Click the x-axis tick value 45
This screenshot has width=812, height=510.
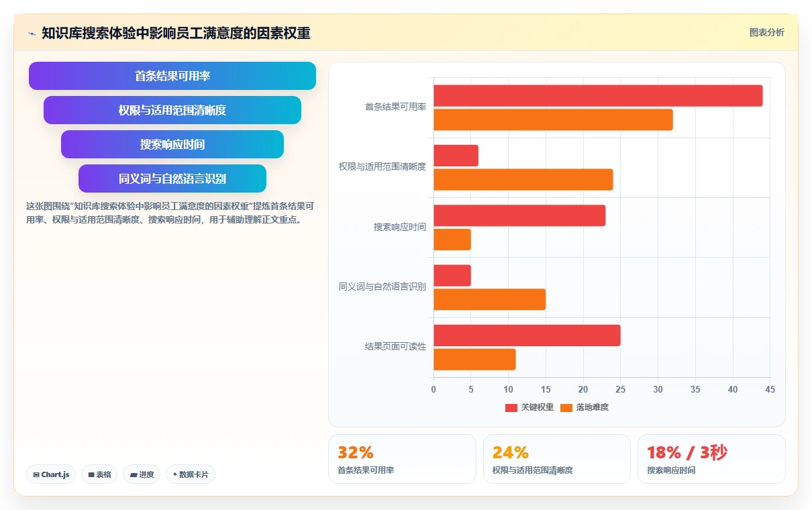(770, 389)
